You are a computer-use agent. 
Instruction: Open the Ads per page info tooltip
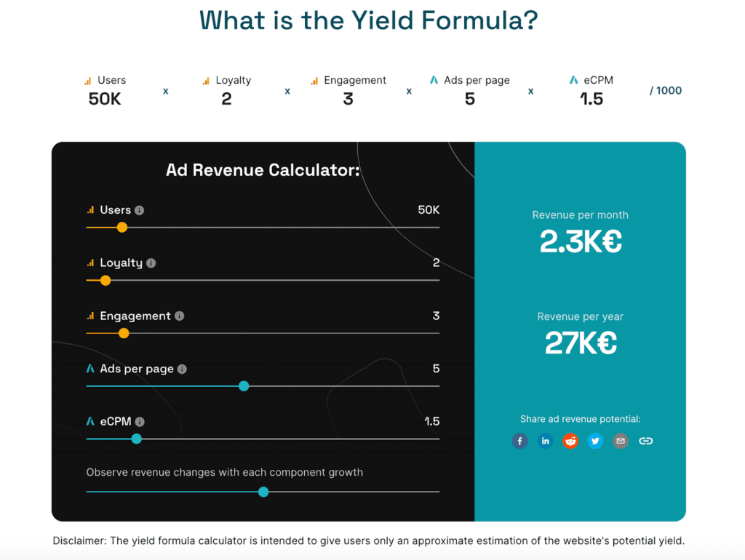[x=181, y=369]
